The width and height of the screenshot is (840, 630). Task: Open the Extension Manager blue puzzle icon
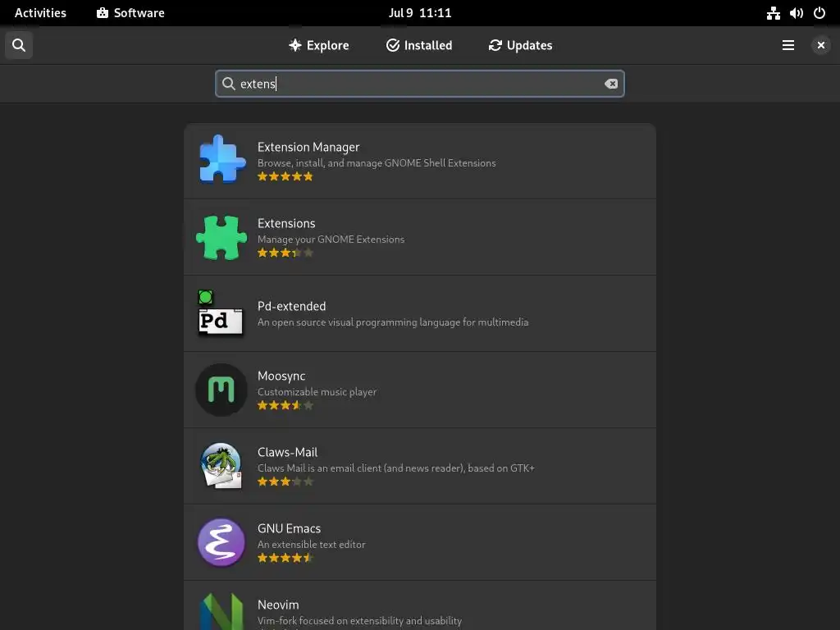pyautogui.click(x=221, y=160)
